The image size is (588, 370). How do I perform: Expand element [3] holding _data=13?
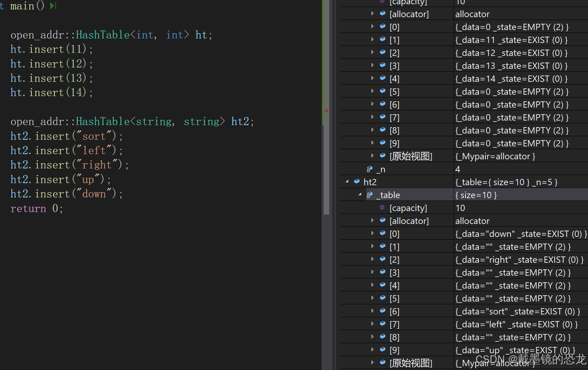tap(372, 65)
